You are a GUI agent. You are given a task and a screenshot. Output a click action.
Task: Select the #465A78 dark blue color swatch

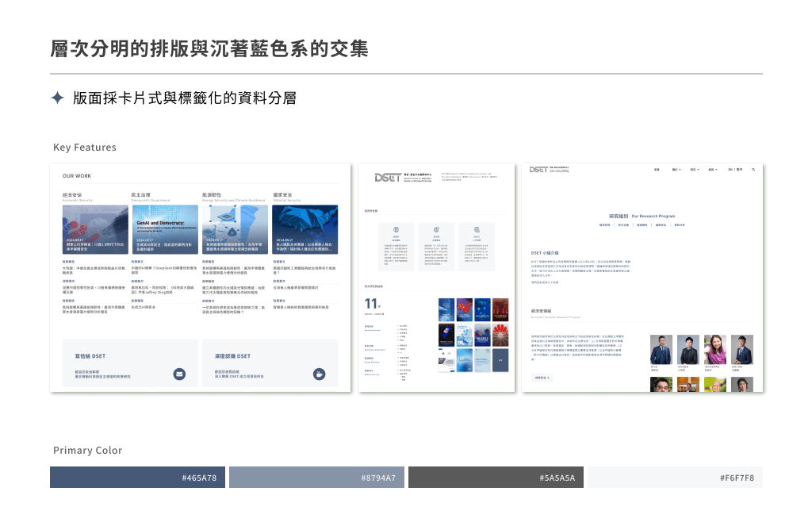[x=138, y=478]
